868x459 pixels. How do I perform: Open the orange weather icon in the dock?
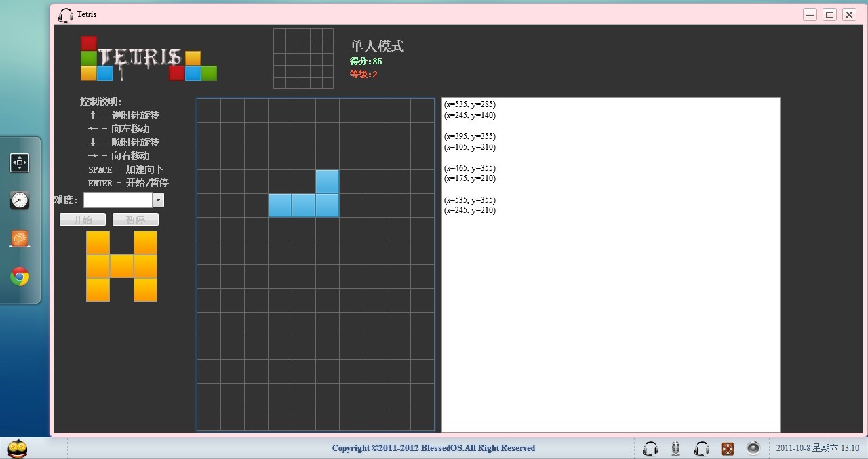[x=20, y=239]
